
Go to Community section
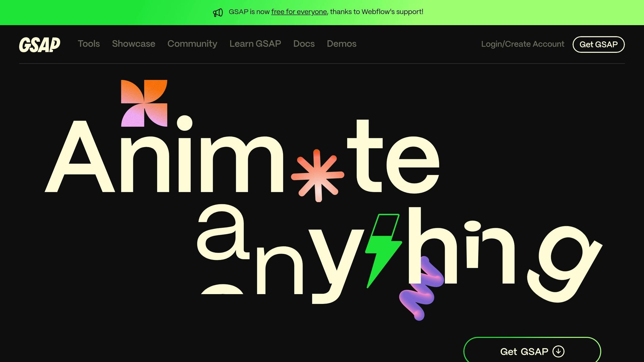click(x=192, y=44)
